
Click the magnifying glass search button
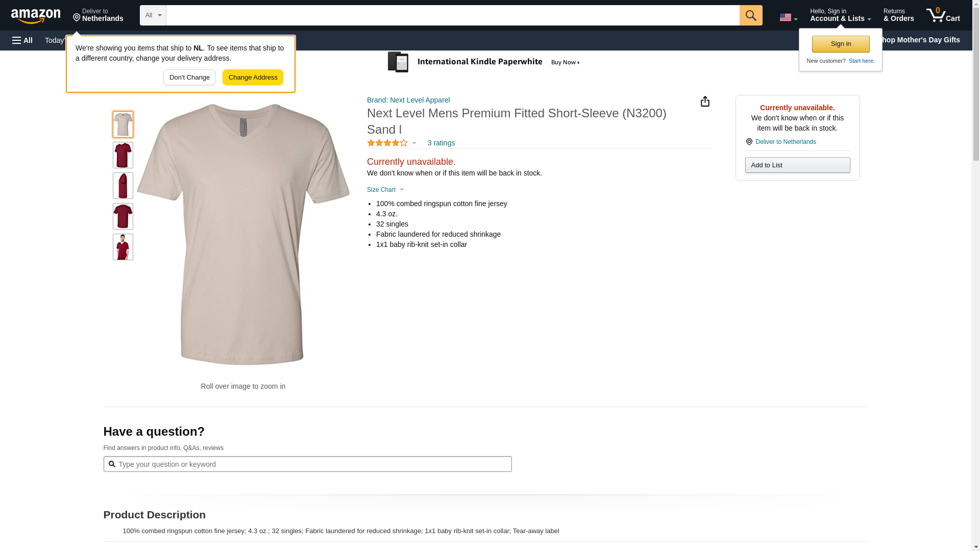750,15
